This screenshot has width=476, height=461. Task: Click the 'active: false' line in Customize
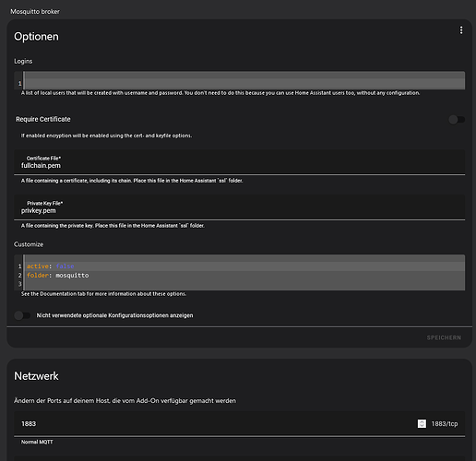point(50,266)
